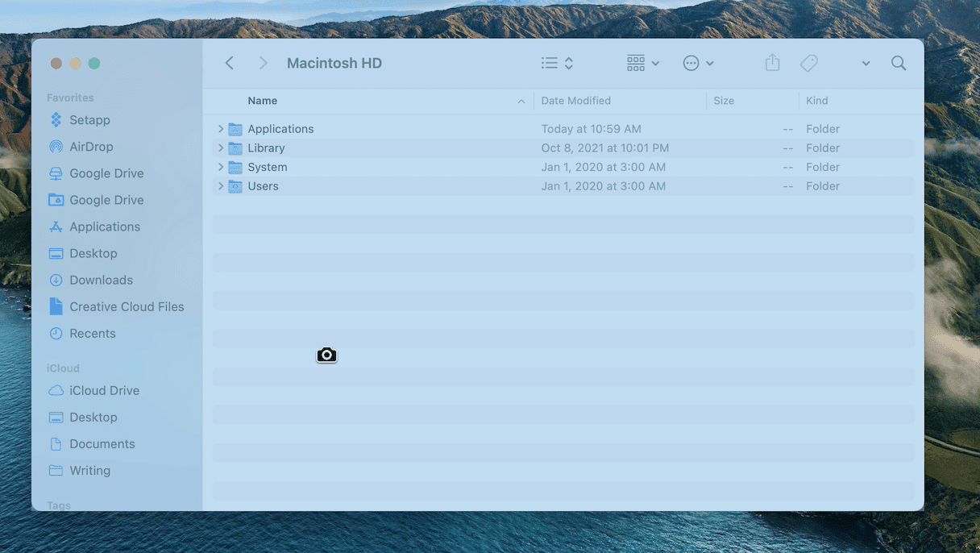The height and width of the screenshot is (553, 980).
Task: Select the Users folder icon
Action: coord(235,186)
